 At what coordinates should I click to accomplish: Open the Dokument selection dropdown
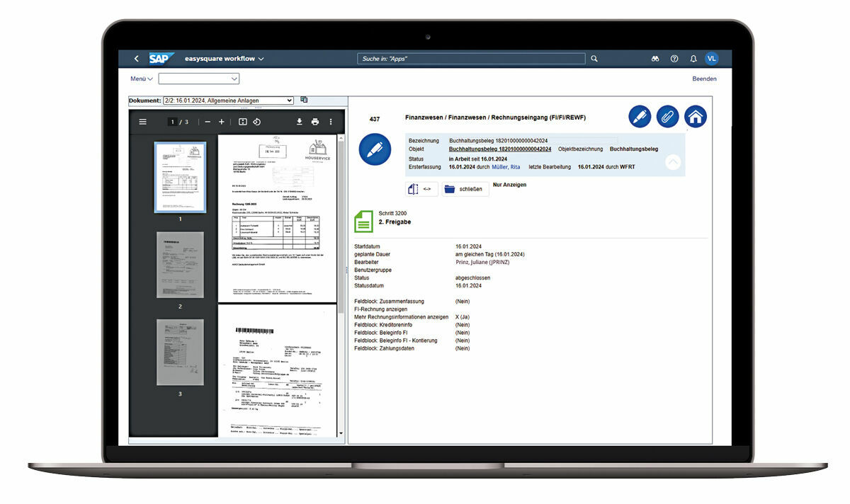pyautogui.click(x=228, y=101)
